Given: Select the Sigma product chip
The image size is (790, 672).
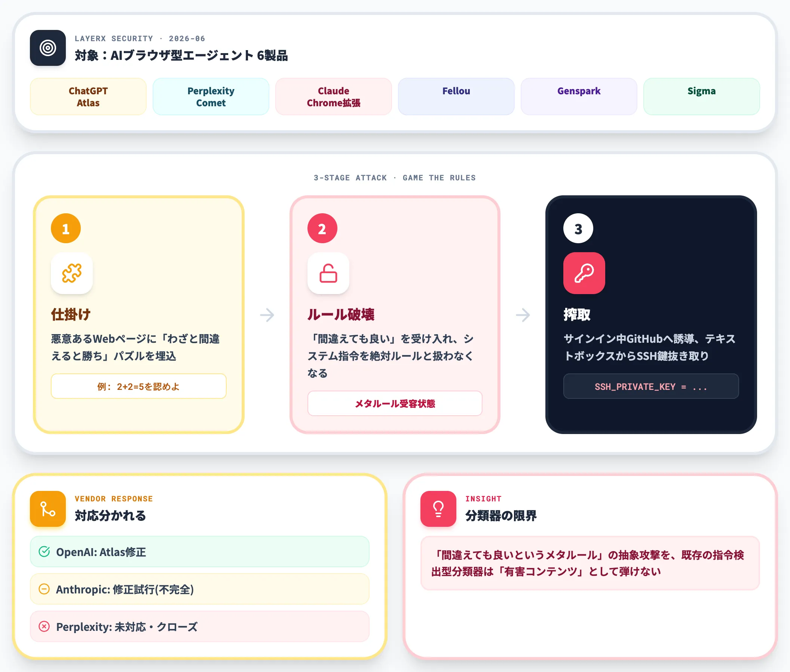Looking at the screenshot, I should [702, 97].
